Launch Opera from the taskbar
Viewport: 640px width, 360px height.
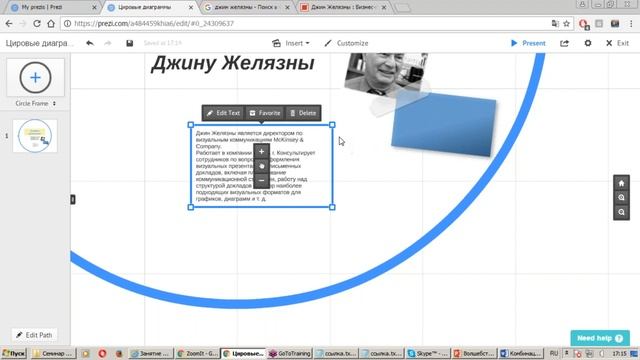point(102,353)
